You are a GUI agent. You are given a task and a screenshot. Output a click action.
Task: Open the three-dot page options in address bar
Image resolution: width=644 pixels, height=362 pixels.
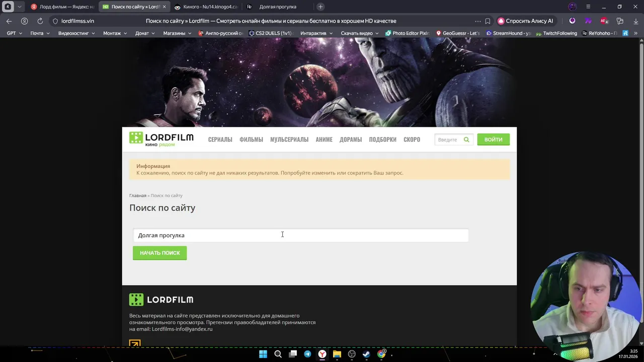coord(477,21)
